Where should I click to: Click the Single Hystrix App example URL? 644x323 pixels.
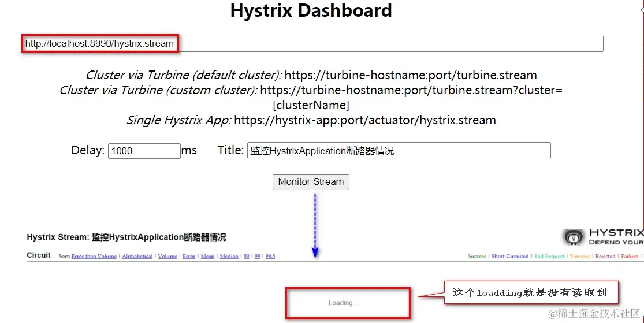coord(365,120)
